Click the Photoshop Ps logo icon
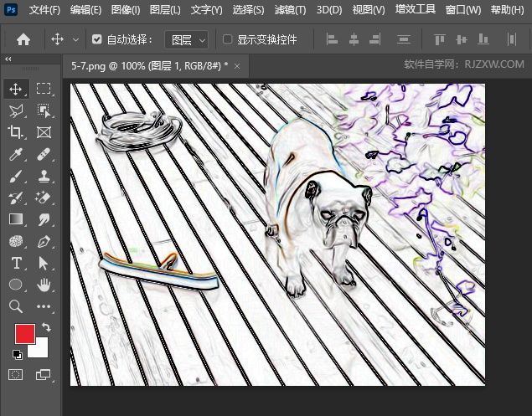This screenshot has height=416, width=532. tap(11, 9)
